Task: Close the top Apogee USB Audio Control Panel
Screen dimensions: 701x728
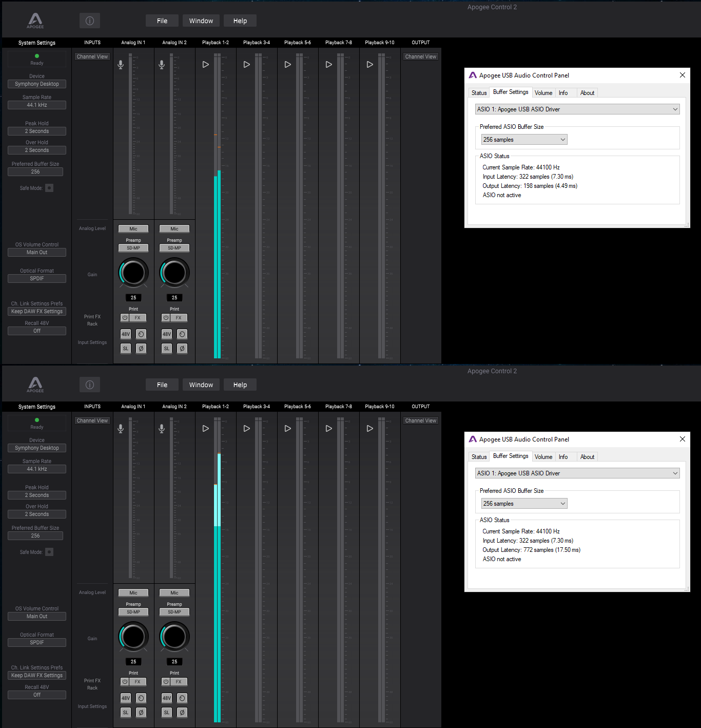Action: (x=683, y=75)
